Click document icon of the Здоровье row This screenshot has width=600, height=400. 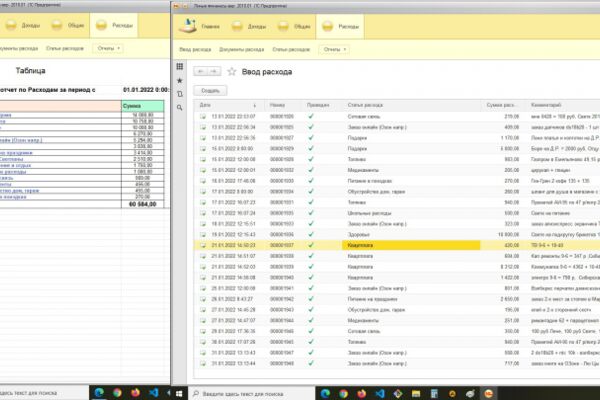pos(203,235)
